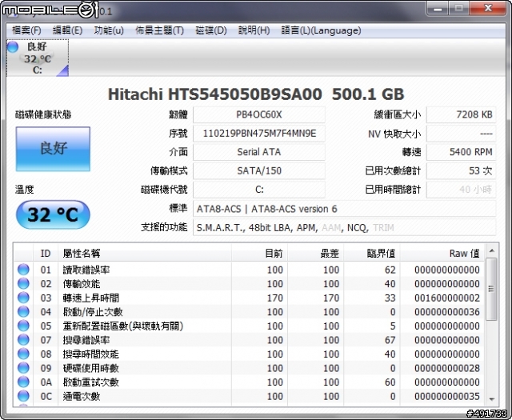Click the status icon for 05 重新配置磁區數
The width and height of the screenshot is (512, 420).
pyautogui.click(x=23, y=326)
